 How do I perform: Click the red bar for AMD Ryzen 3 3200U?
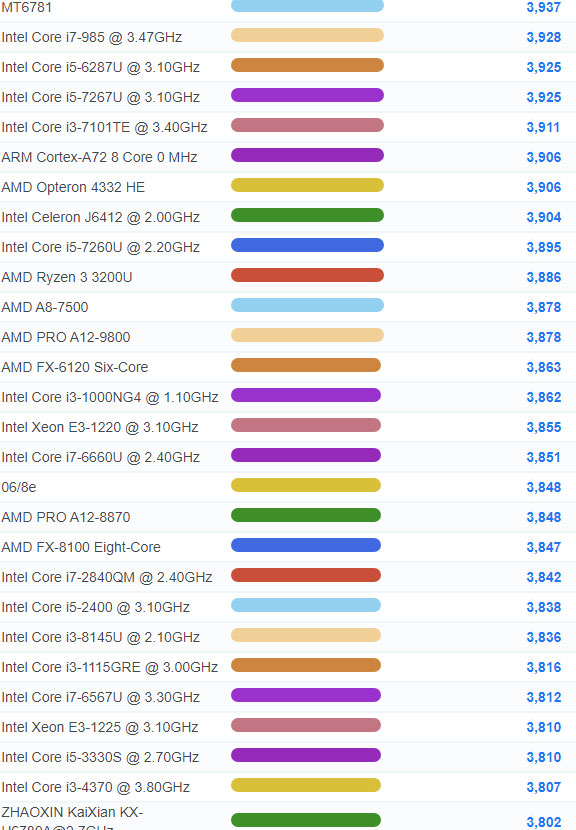(x=308, y=275)
